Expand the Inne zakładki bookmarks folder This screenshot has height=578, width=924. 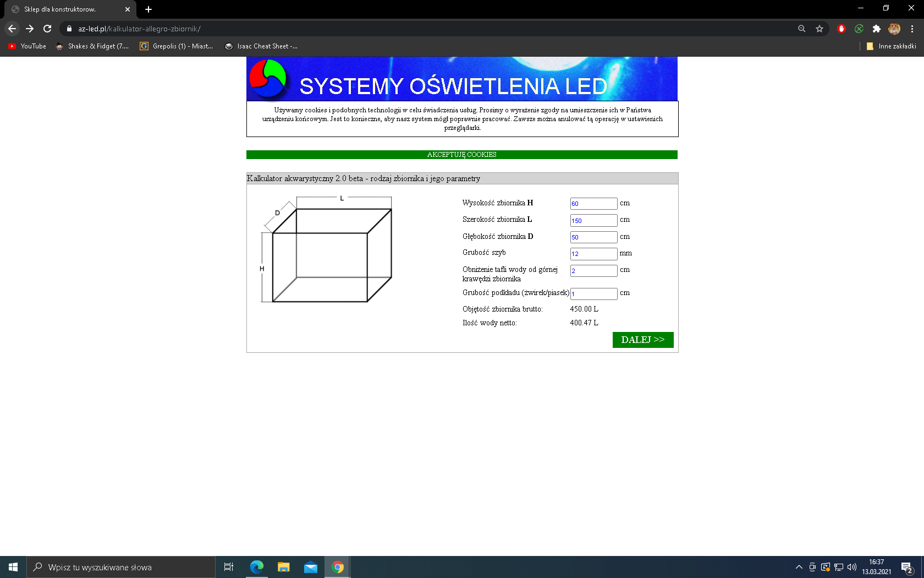pyautogui.click(x=891, y=46)
